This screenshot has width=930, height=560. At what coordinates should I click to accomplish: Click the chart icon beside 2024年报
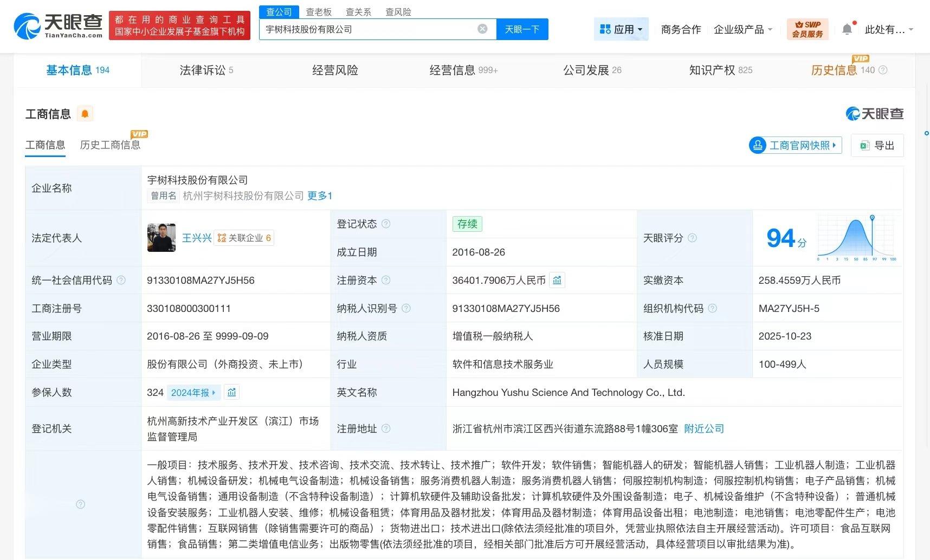tap(231, 392)
